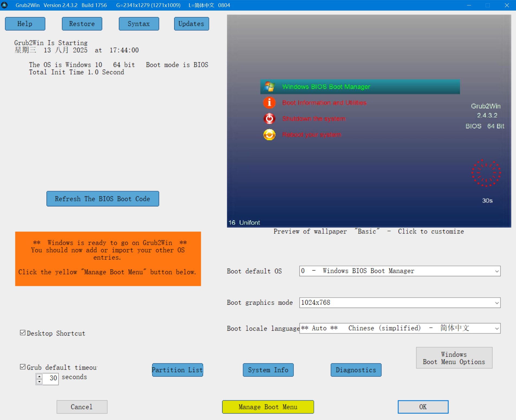516x420 pixels.
Task: Click the orange reboot icon beside Reboot your system
Action: [269, 135]
